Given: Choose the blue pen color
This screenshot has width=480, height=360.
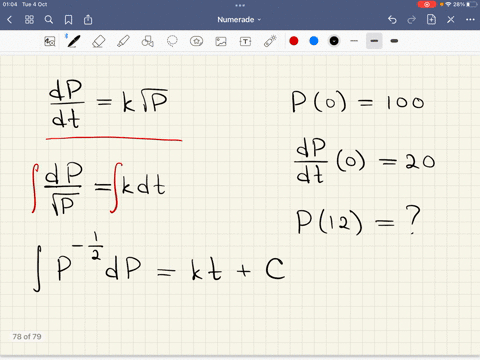Looking at the screenshot, I should [314, 41].
